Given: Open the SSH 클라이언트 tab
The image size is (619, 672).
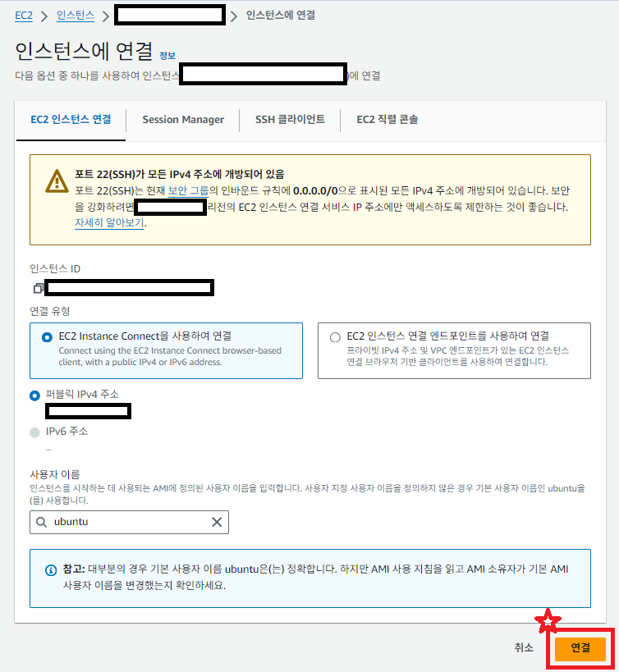Looking at the screenshot, I should (290, 119).
